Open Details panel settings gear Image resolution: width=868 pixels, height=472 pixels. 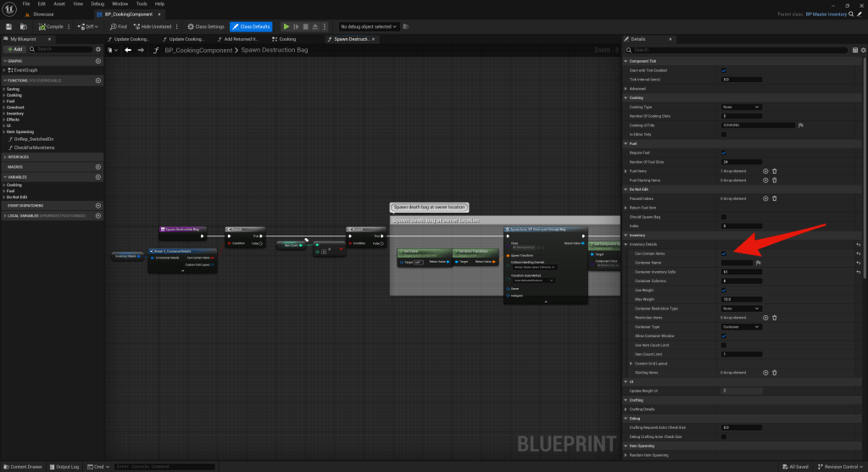(x=862, y=50)
